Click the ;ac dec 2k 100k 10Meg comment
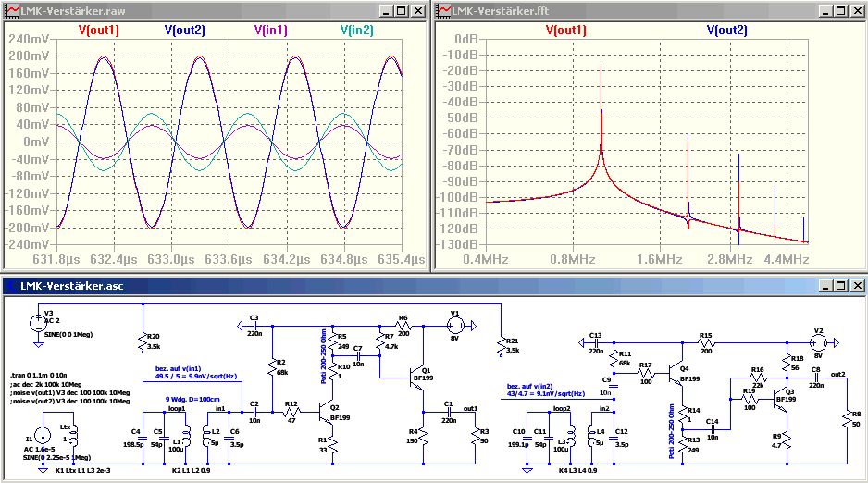Screen dimensions: 868x483 point(46,384)
